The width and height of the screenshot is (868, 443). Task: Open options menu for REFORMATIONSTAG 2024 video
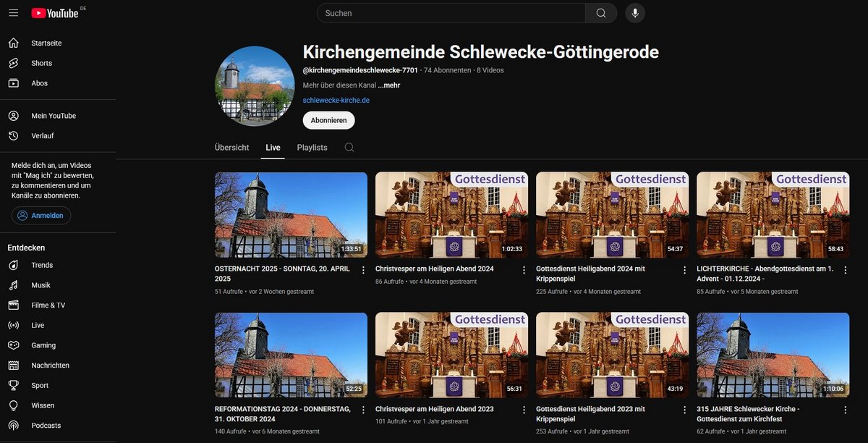(x=363, y=410)
